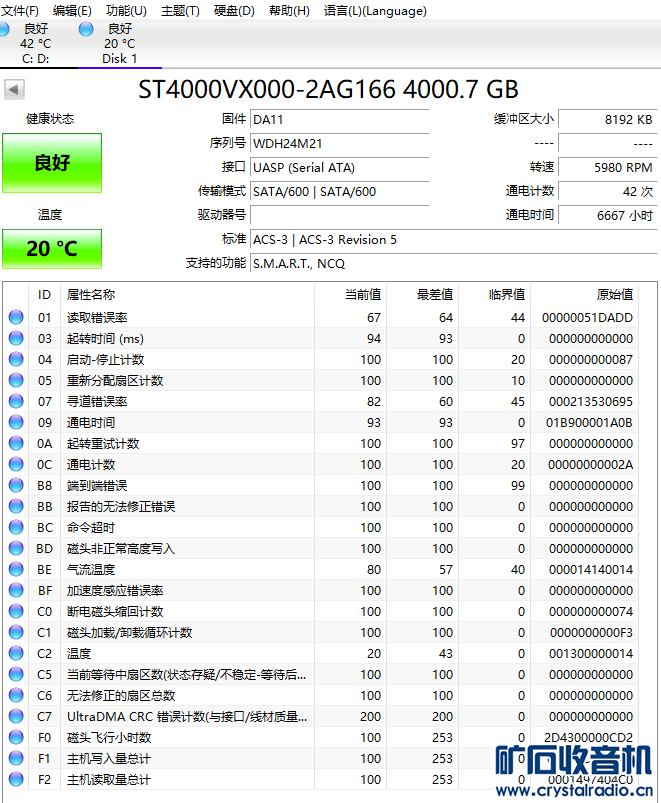Switch to the C: D: disk tab
The height and width of the screenshot is (803, 661).
[34, 44]
